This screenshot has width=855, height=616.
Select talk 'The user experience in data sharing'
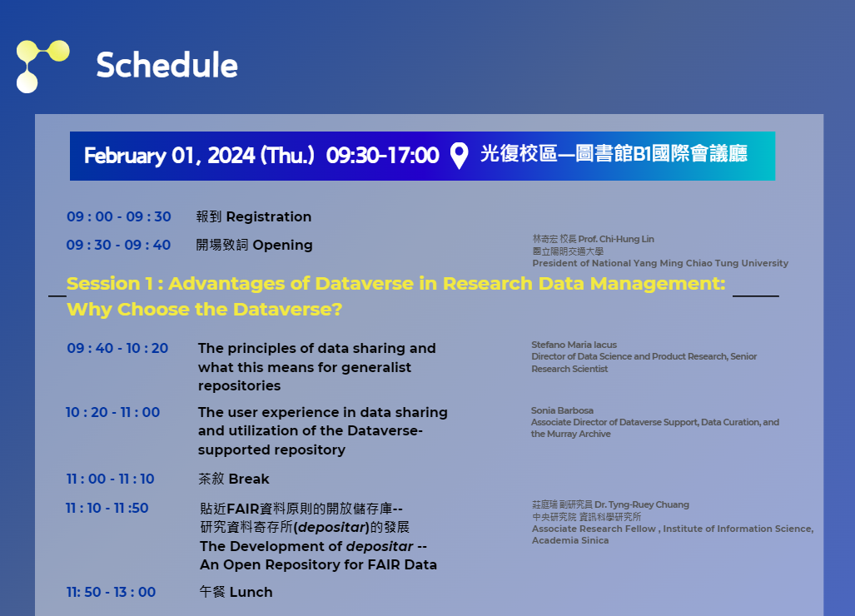coord(323,430)
